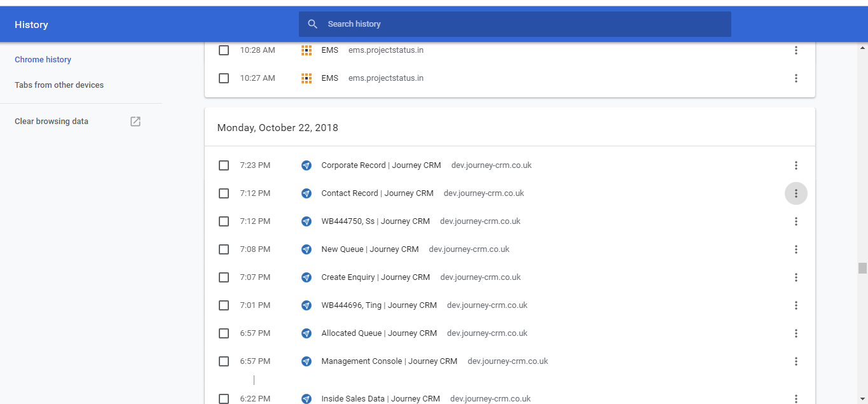Open three-dot menu for WB444750, Ss entry

pos(796,221)
